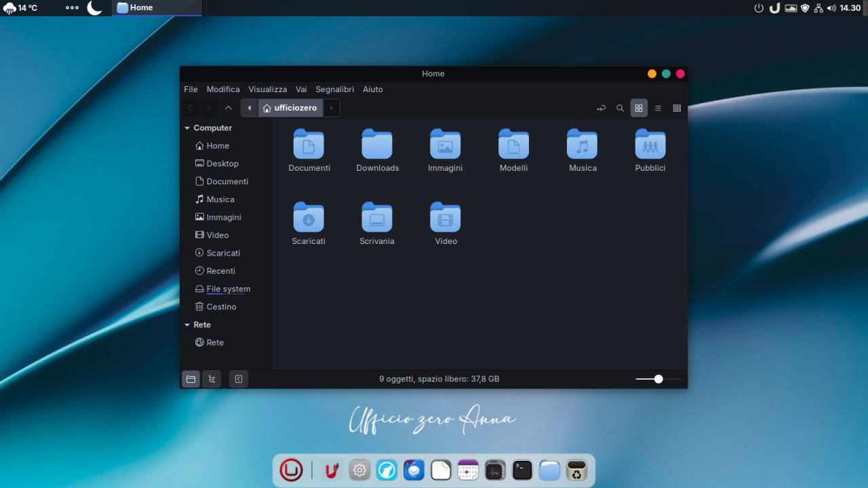Screen dimensions: 868x488
Task: Open the Segnalibri menu
Action: (x=334, y=89)
